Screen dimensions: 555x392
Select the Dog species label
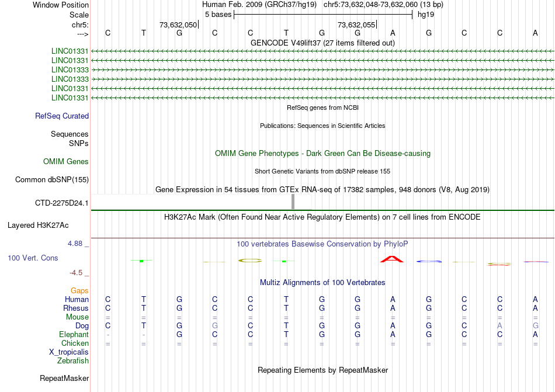click(82, 326)
